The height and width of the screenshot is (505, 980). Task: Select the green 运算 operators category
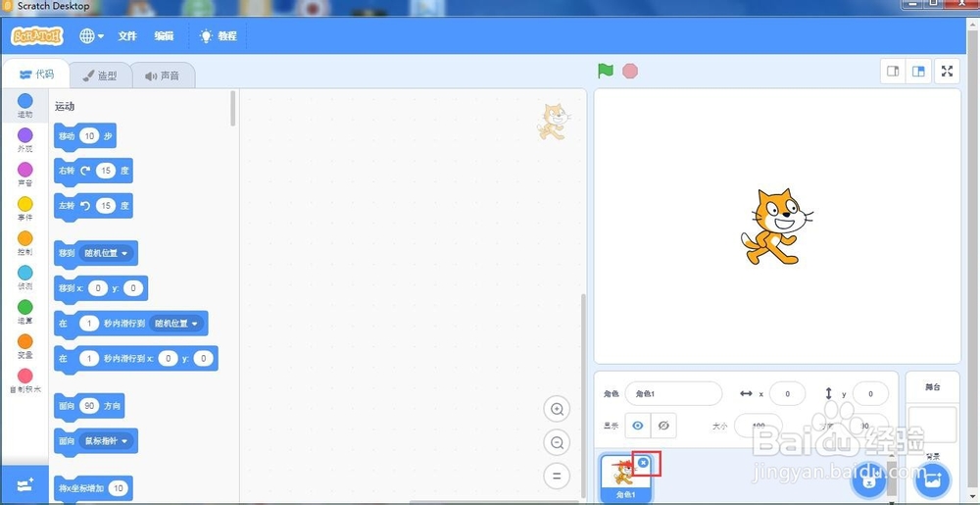(25, 312)
